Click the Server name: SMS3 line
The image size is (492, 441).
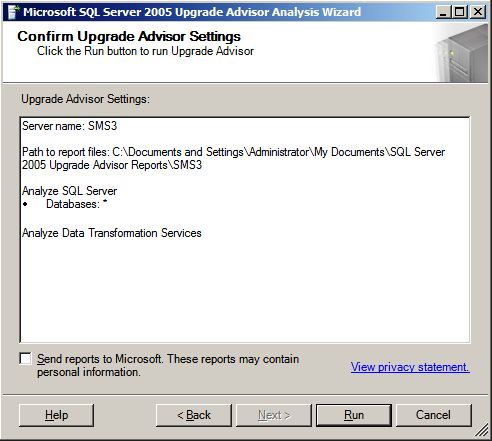tap(69, 126)
